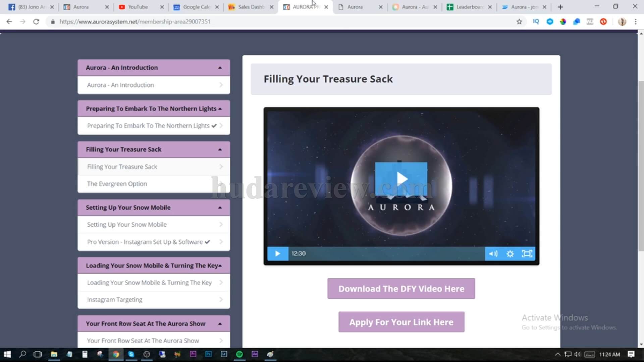Open Task View from the taskbar
The width and height of the screenshot is (644, 362).
click(38, 354)
